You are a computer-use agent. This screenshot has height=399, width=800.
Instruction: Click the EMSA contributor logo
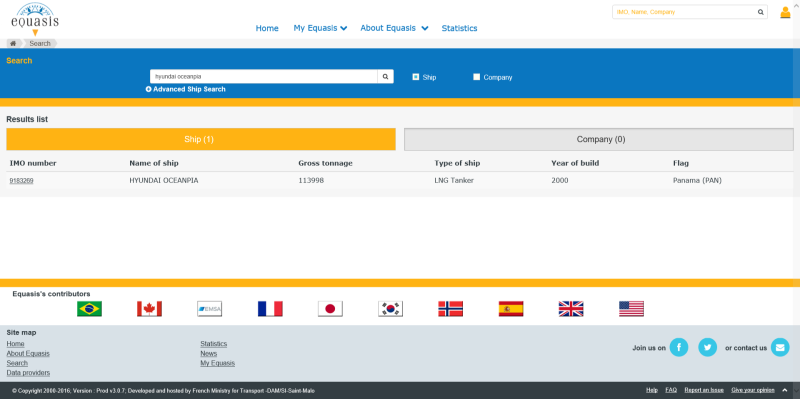point(210,309)
